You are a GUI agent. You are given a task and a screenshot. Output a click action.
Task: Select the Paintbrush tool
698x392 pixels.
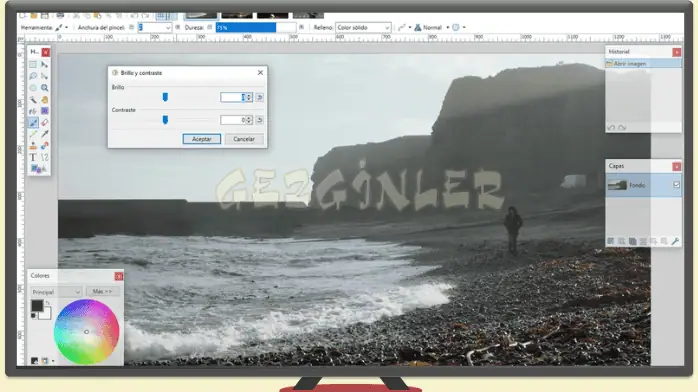tap(33, 122)
